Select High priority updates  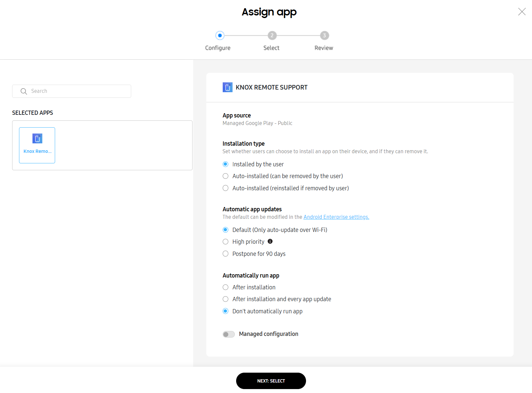click(225, 242)
